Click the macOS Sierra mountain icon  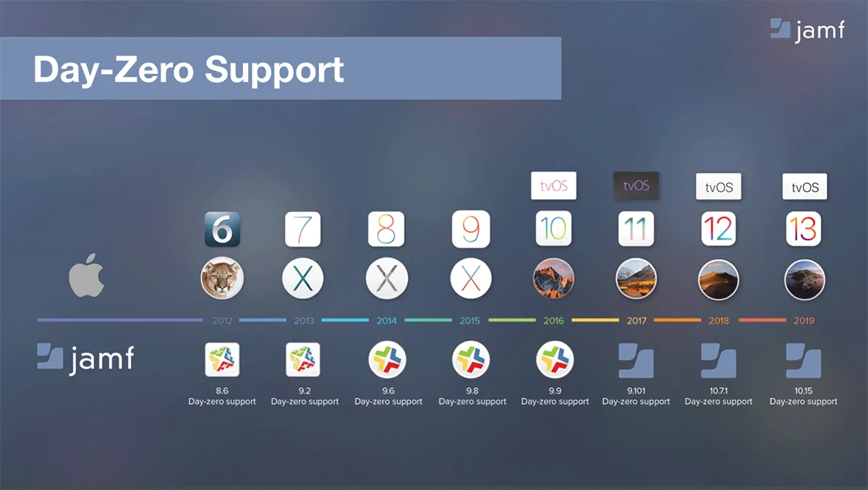[553, 279]
